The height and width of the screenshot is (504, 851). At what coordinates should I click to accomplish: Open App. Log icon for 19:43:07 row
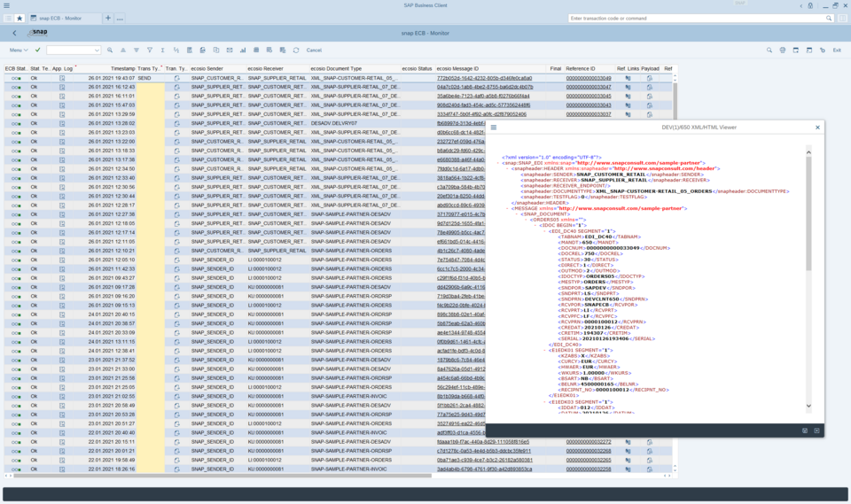click(62, 78)
